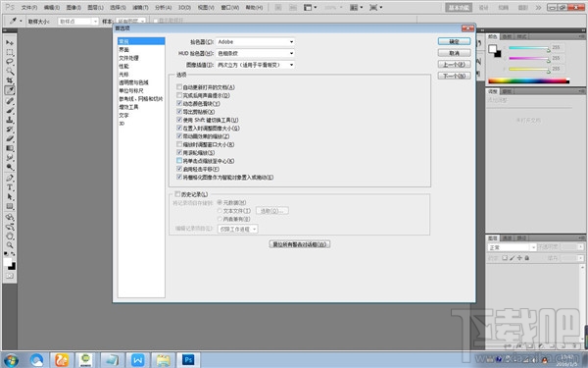The width and height of the screenshot is (588, 368).
Task: Open the 取样大小 sample size dropdown
Action: [x=78, y=22]
